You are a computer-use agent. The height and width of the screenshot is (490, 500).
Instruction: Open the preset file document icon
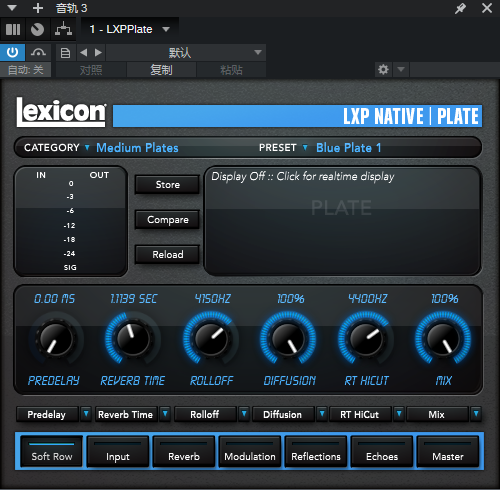pyautogui.click(x=65, y=53)
